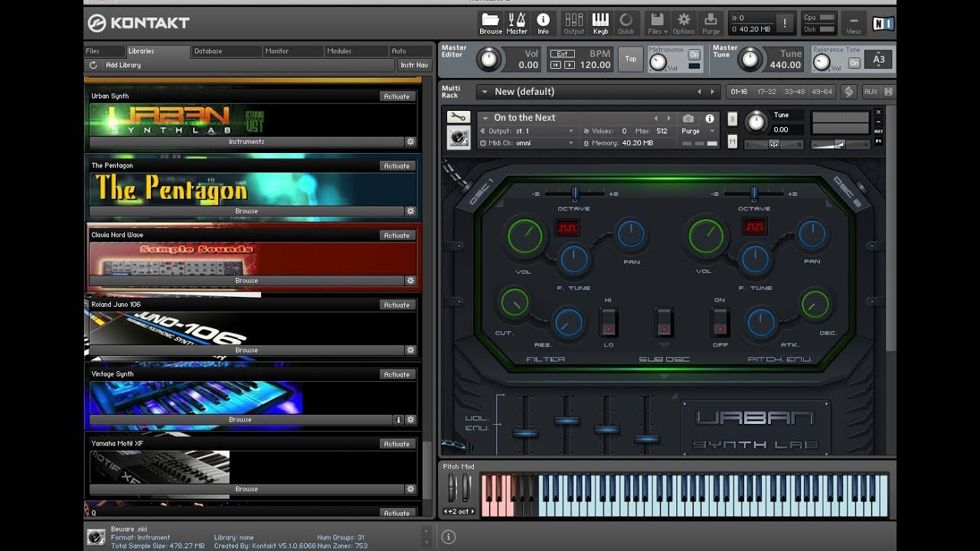The height and width of the screenshot is (551, 980).
Task: Open the instrument Purge dropdown
Action: click(x=699, y=132)
